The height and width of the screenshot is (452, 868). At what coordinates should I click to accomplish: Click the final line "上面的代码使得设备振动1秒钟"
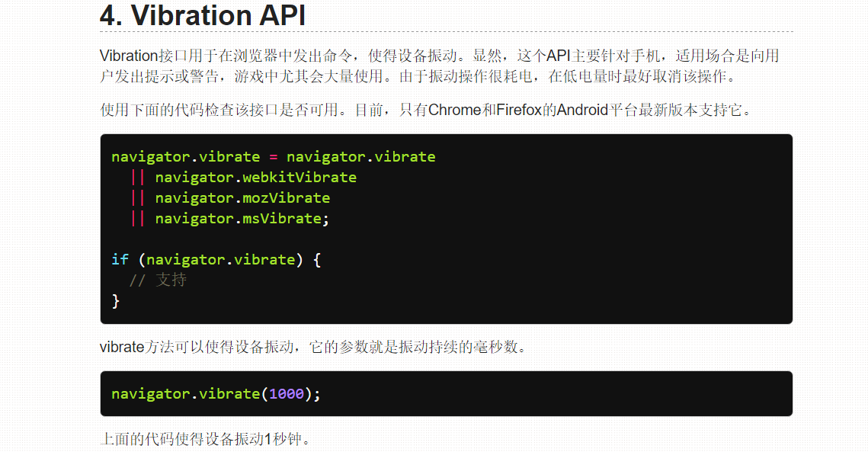[x=206, y=440]
